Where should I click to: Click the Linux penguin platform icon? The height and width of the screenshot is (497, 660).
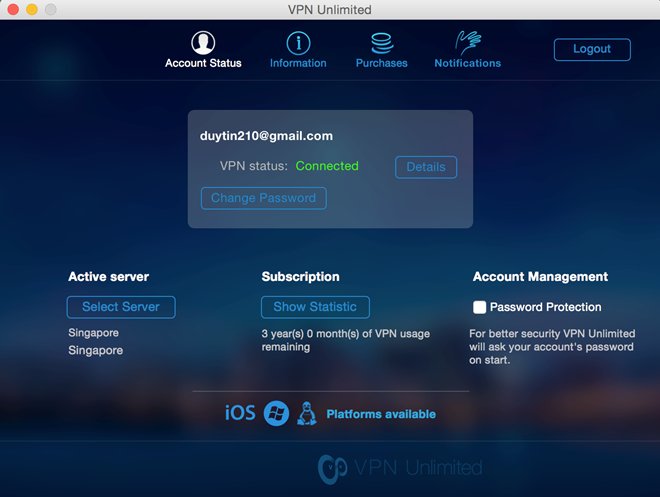[x=307, y=413]
